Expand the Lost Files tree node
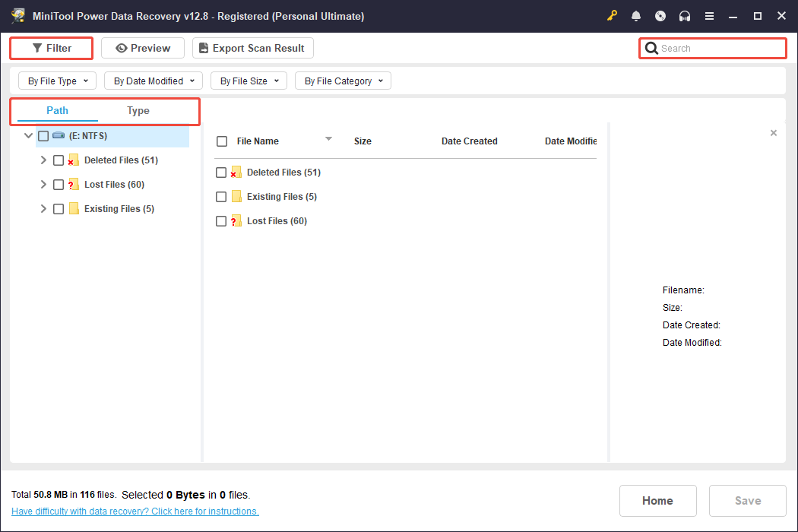 coord(43,184)
